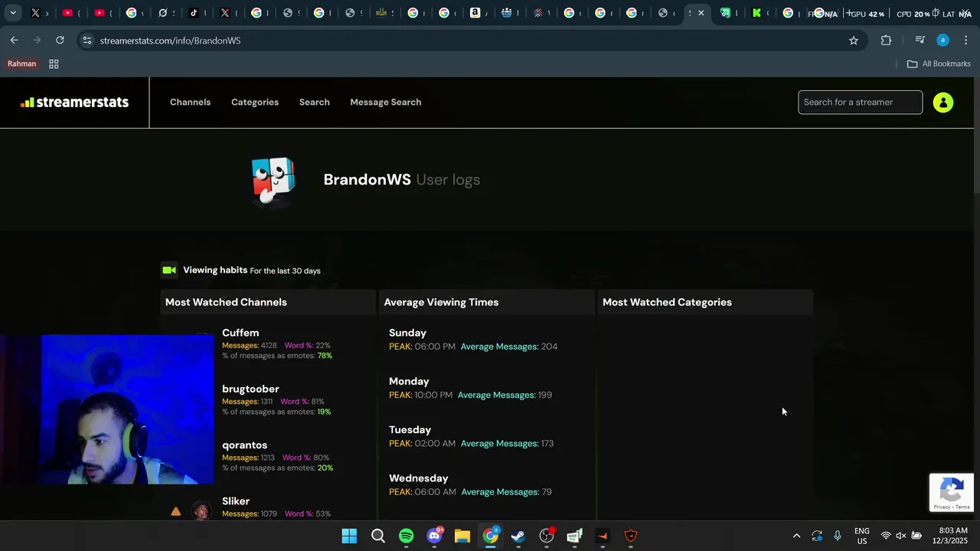
Task: Click the site information icon in address bar
Action: click(87, 40)
